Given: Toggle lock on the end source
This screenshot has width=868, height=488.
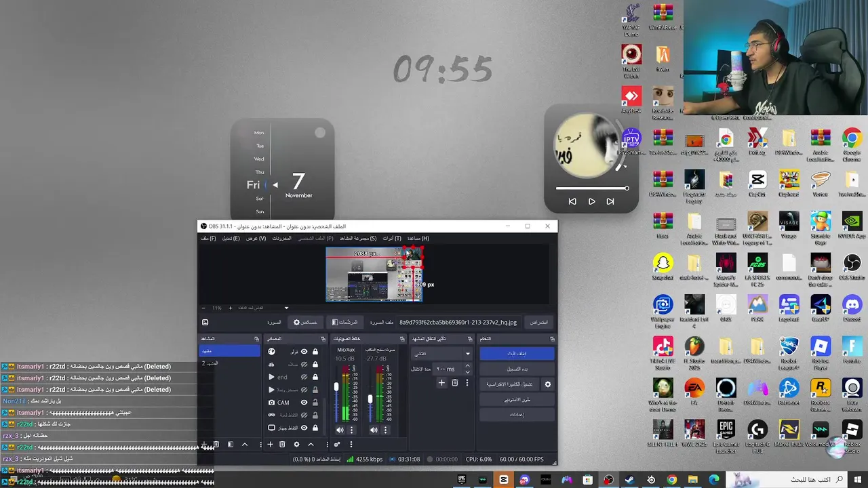Looking at the screenshot, I should point(315,377).
